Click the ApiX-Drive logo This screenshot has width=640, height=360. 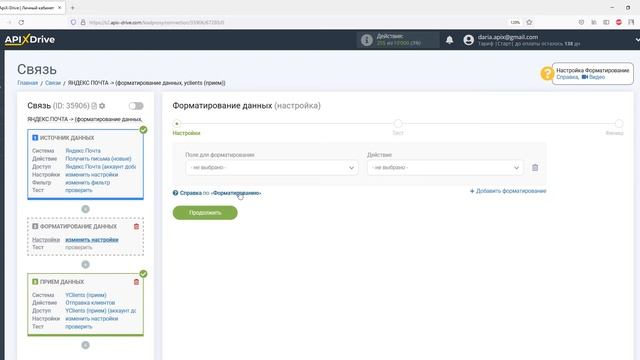(30, 40)
